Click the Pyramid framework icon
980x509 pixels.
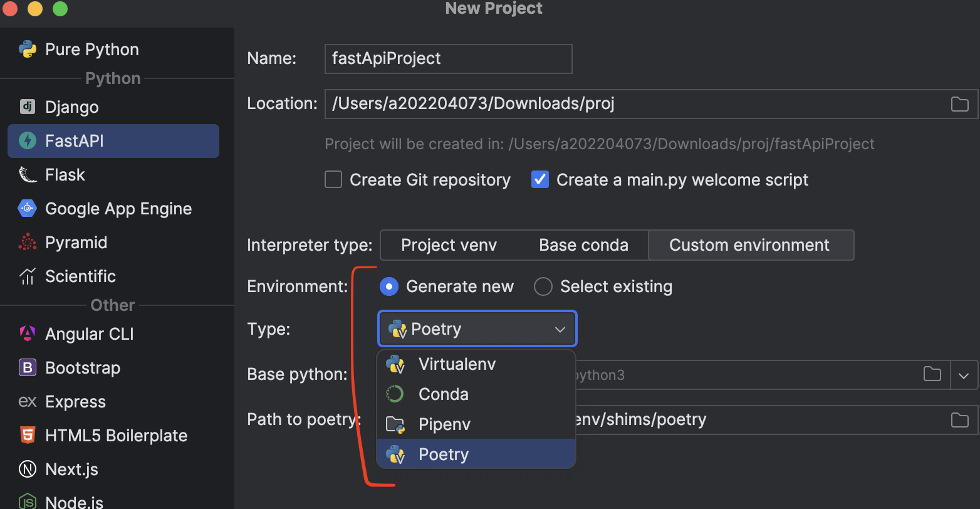pos(28,242)
